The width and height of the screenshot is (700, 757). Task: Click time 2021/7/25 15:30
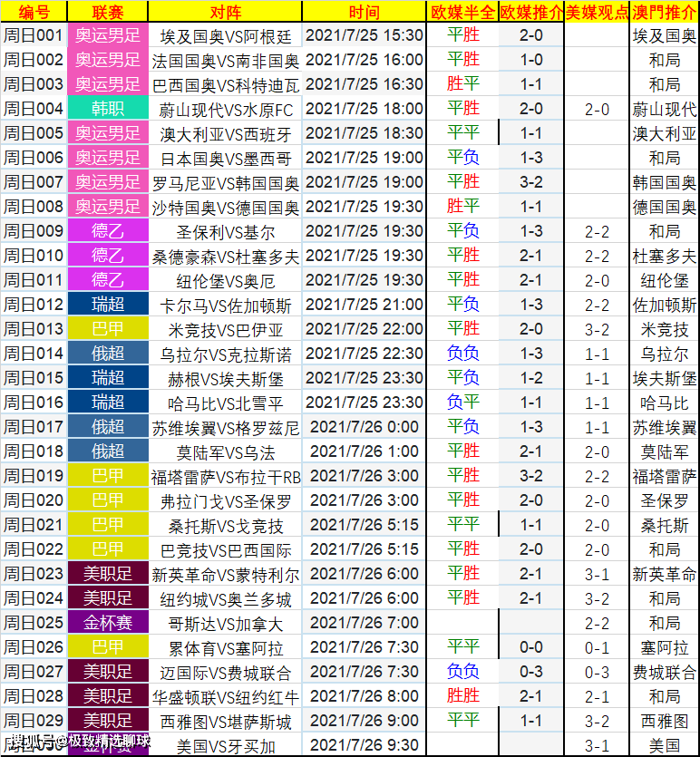pyautogui.click(x=364, y=35)
